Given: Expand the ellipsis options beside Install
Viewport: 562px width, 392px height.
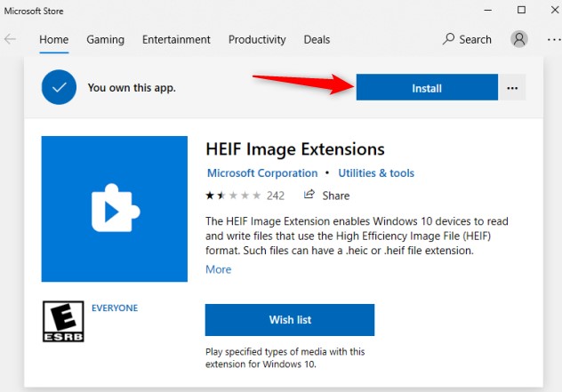Looking at the screenshot, I should [x=512, y=87].
